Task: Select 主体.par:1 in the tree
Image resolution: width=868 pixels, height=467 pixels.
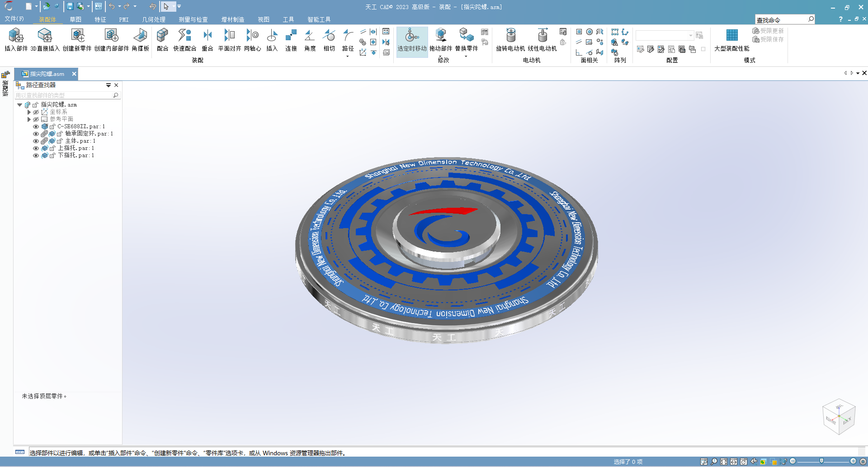Action: [x=80, y=141]
